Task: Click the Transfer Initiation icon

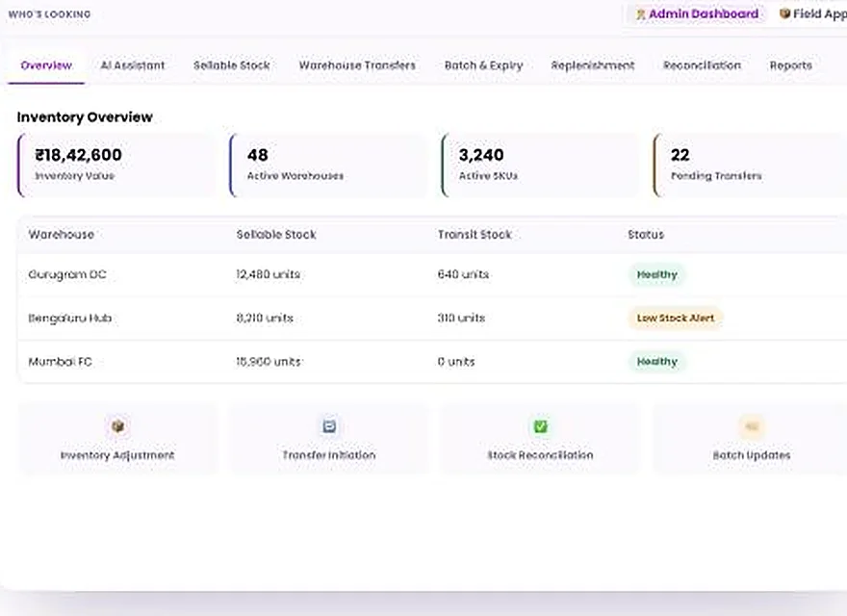Action: [x=329, y=426]
